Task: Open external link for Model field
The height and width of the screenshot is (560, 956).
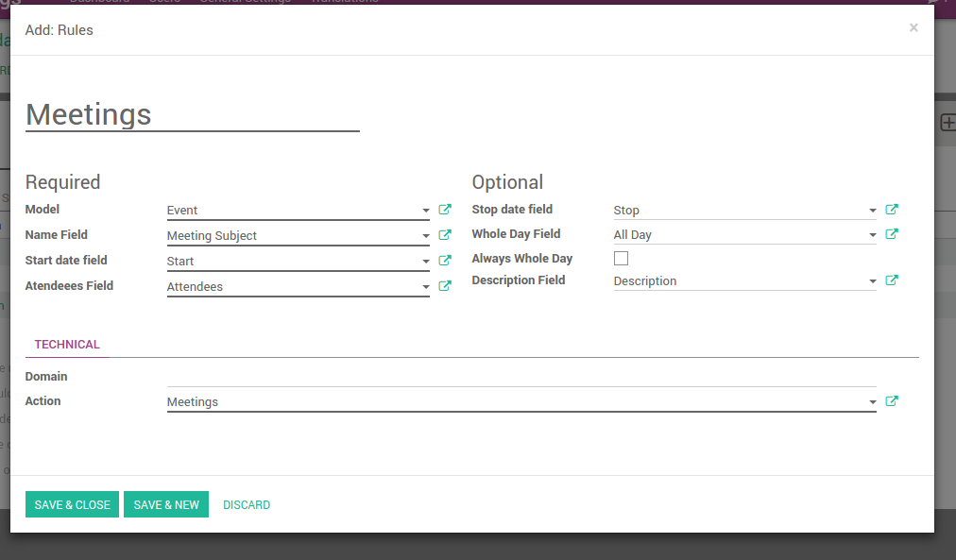Action: pyautogui.click(x=445, y=210)
